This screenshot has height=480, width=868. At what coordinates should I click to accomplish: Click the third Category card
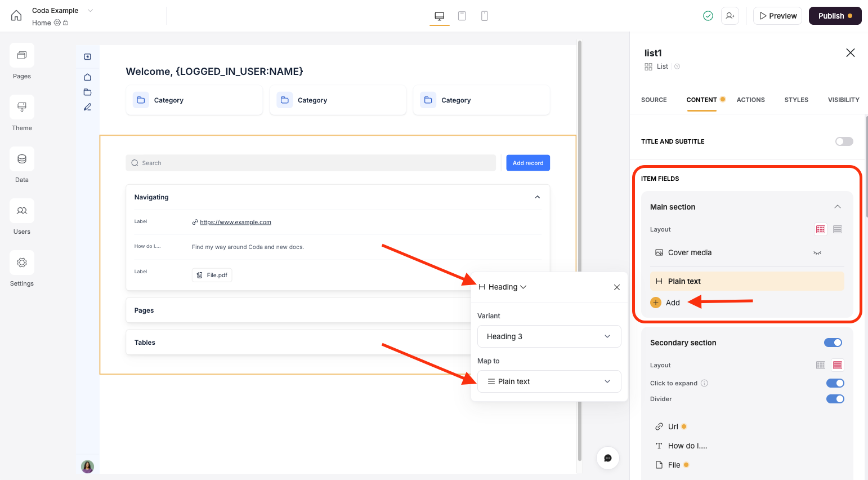tap(481, 100)
